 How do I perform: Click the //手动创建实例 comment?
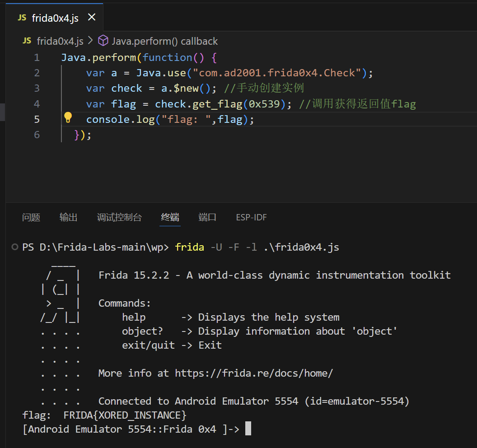(264, 88)
